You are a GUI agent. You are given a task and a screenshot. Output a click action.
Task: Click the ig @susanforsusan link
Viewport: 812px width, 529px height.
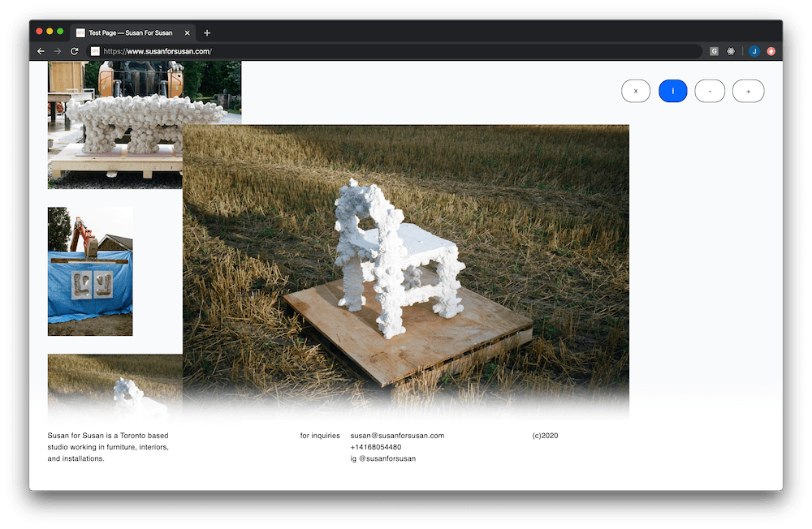(382, 459)
